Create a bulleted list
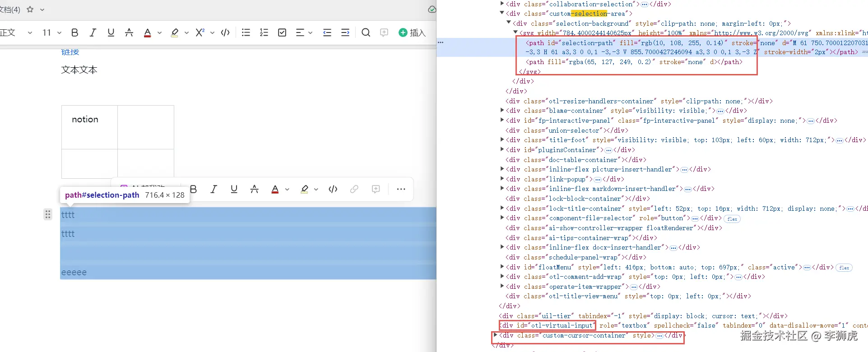This screenshot has height=352, width=868. [x=246, y=32]
